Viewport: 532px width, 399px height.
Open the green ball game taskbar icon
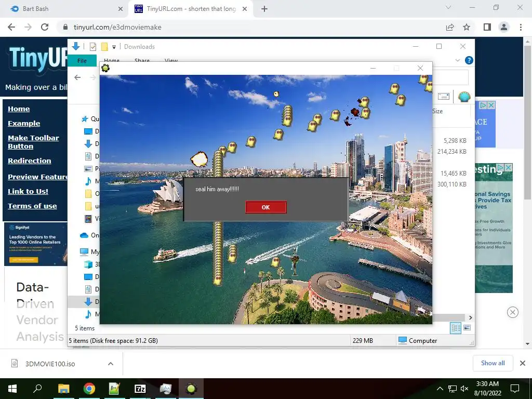coord(191,389)
